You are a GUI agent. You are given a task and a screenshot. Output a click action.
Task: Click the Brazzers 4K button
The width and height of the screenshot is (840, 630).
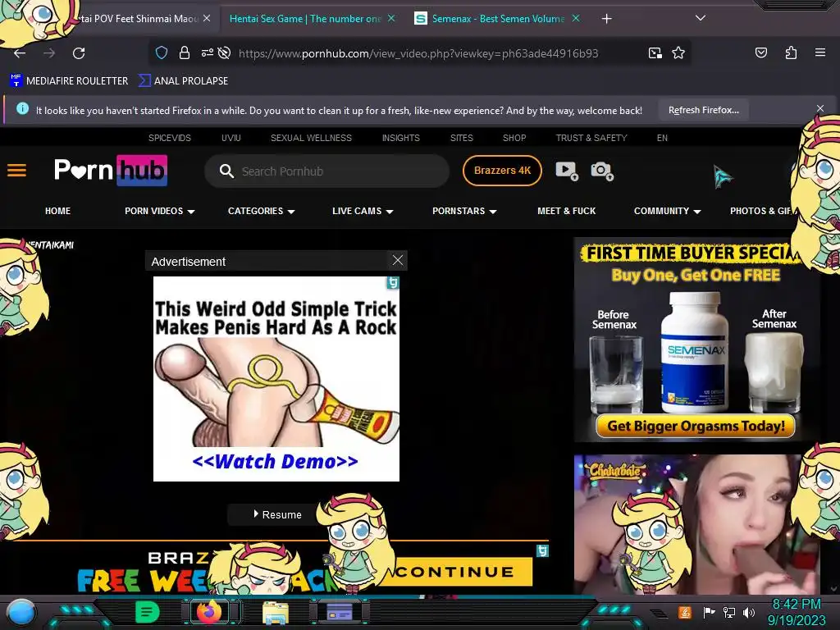502,171
